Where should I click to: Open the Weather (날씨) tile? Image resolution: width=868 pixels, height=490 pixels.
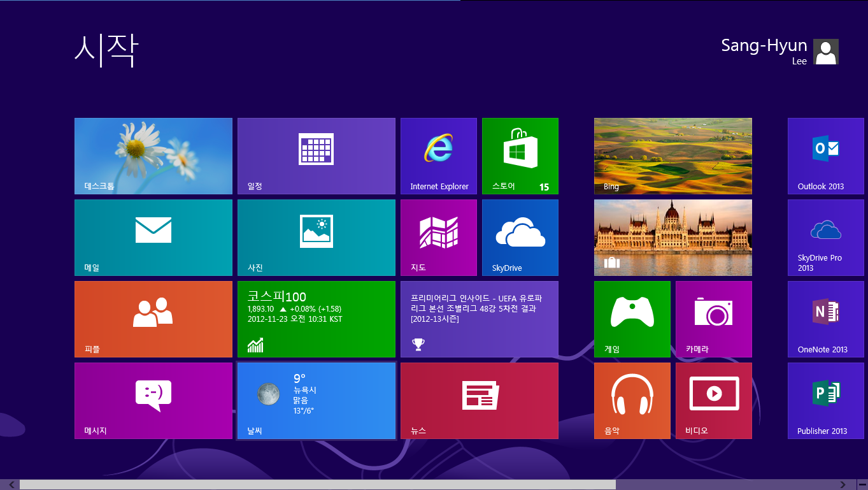point(317,401)
